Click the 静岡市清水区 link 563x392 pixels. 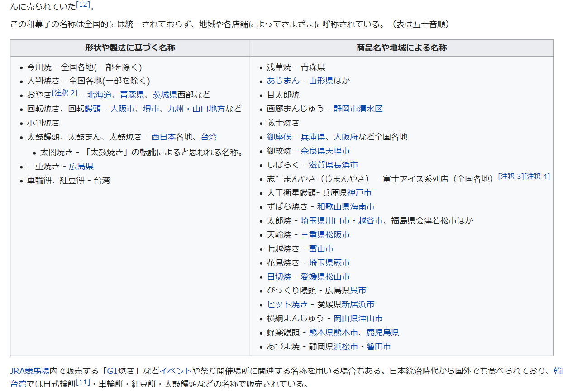(358, 109)
